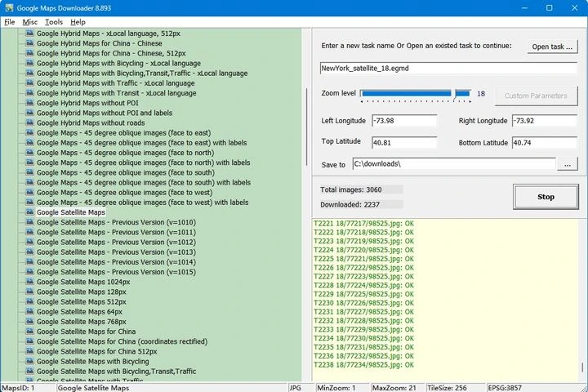Click the Top Latitude field
The image size is (588, 392).
404,143
